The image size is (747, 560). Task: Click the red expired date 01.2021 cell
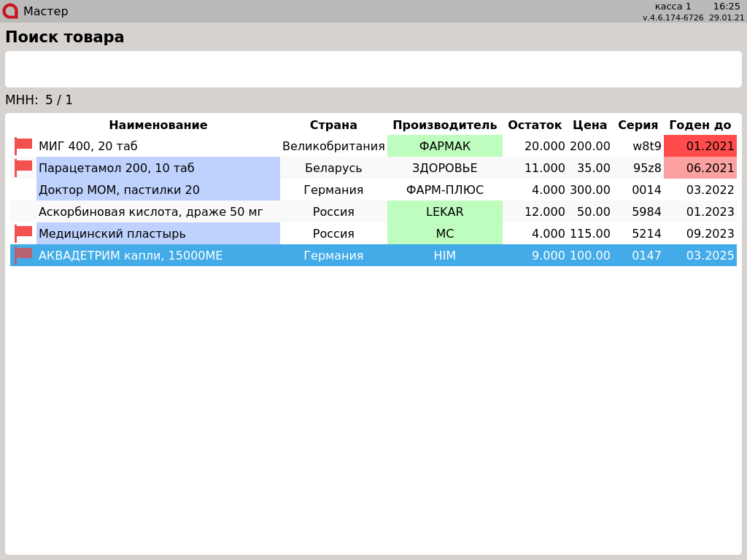pyautogui.click(x=700, y=146)
